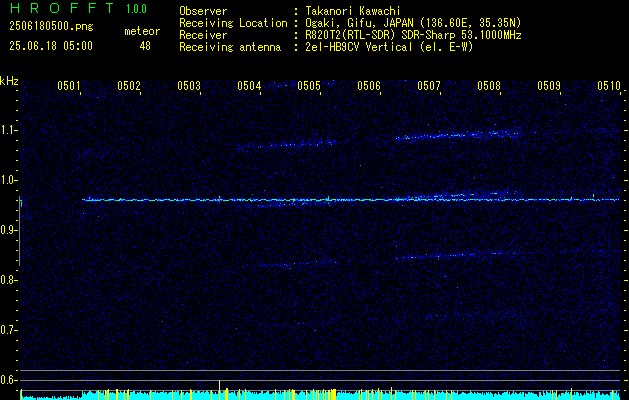This screenshot has height=400, width=629.
Task: Click the 0508 time marker
Action: click(x=489, y=85)
